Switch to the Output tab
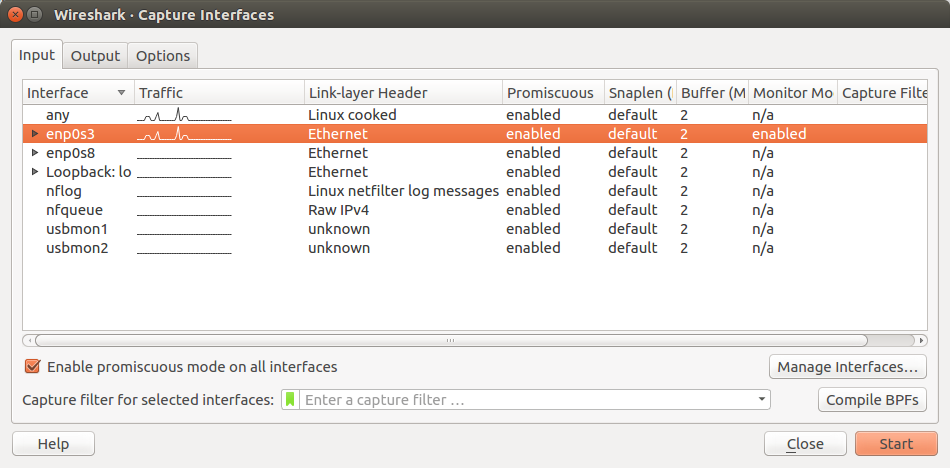 (95, 56)
